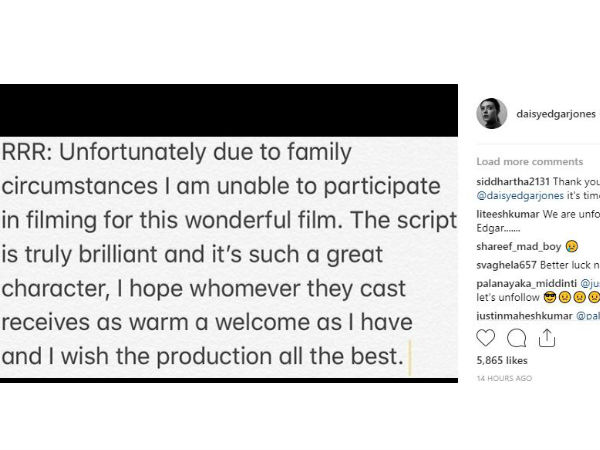Open the comment speech bubble icon
Image resolution: width=600 pixels, height=450 pixels.
click(x=516, y=338)
